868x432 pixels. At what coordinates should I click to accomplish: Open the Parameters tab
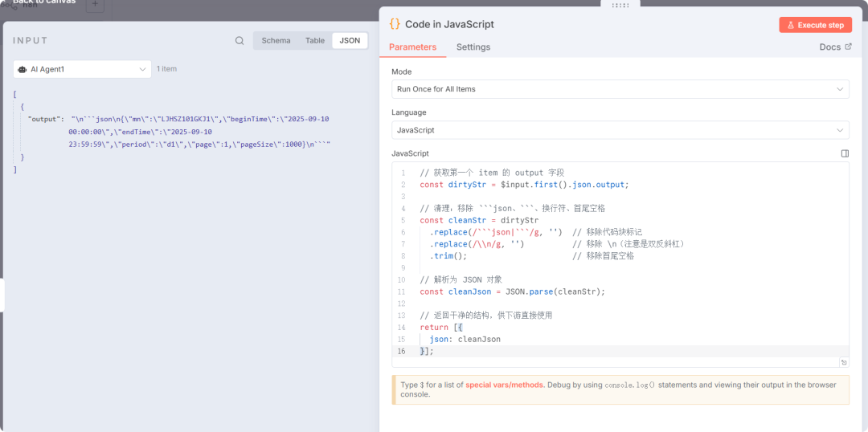point(412,47)
